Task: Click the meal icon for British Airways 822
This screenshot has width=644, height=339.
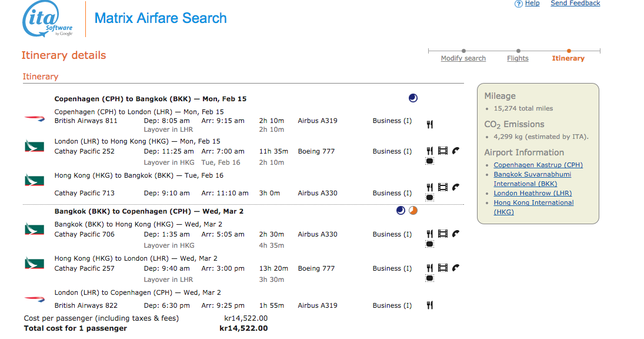Action: [x=429, y=305]
